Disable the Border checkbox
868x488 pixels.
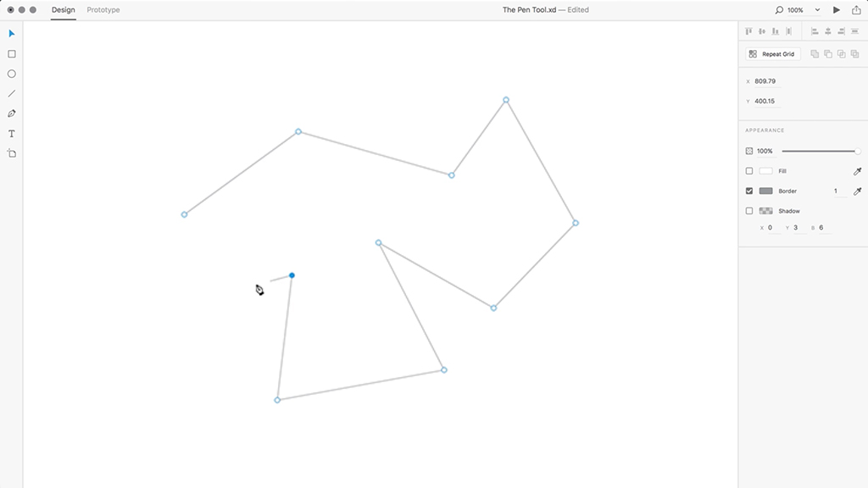(x=749, y=191)
